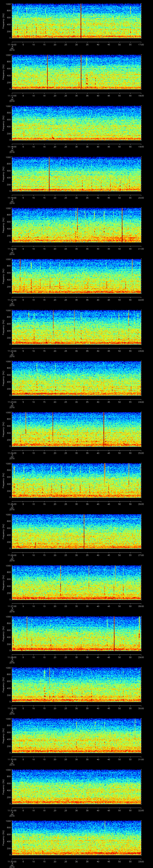This screenshot has width=153, height=868.
Task: Click the 18:00 end time label
Action: (x=141, y=96)
